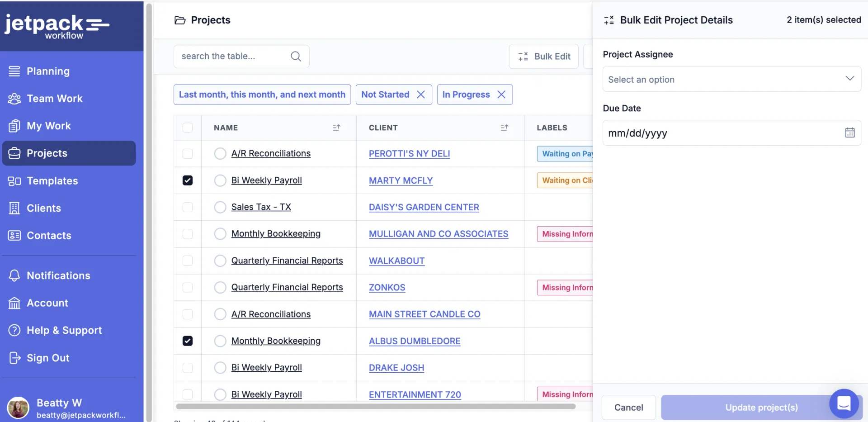Viewport: 868px width, 422px height.
Task: Remove the Not Started filter chip
Action: [421, 95]
